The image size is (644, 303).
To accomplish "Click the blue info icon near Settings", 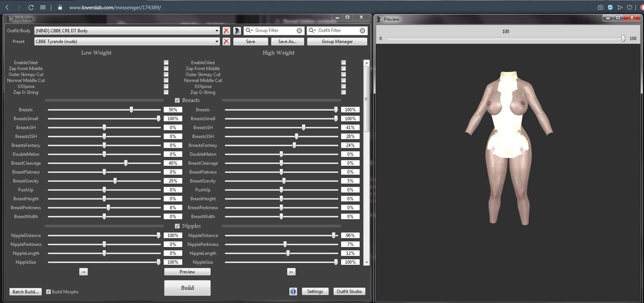I will click(x=293, y=292).
